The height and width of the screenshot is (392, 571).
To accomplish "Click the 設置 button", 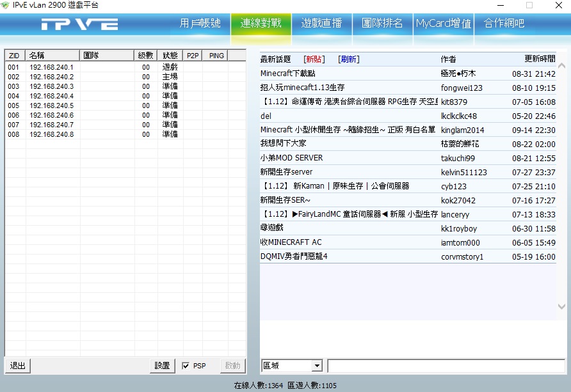I will click(163, 366).
